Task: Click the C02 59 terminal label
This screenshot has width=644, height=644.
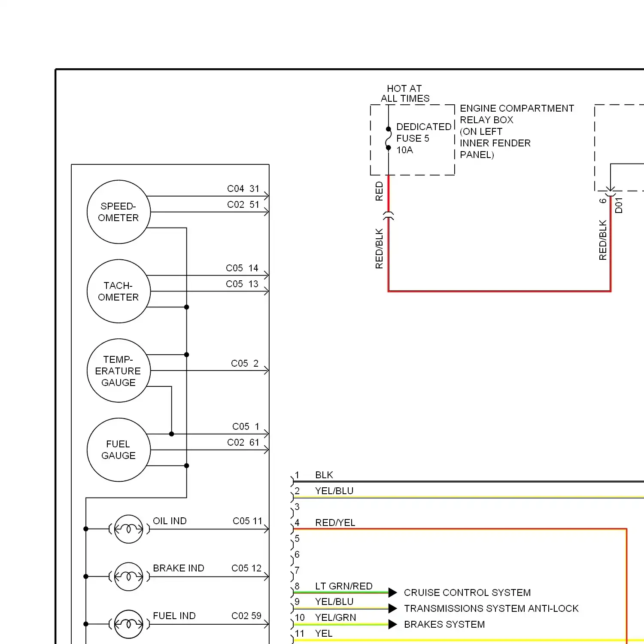Action: 246,616
